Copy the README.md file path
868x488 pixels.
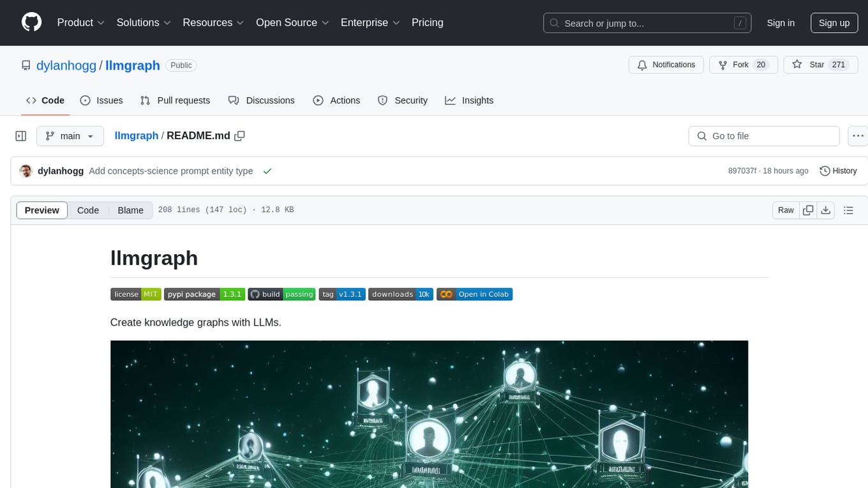pos(240,136)
